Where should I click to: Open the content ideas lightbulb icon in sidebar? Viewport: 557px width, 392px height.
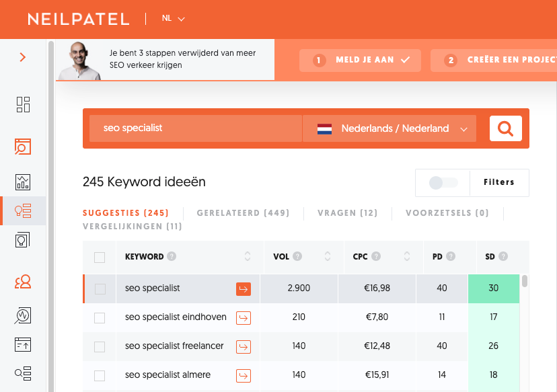pyautogui.click(x=24, y=239)
